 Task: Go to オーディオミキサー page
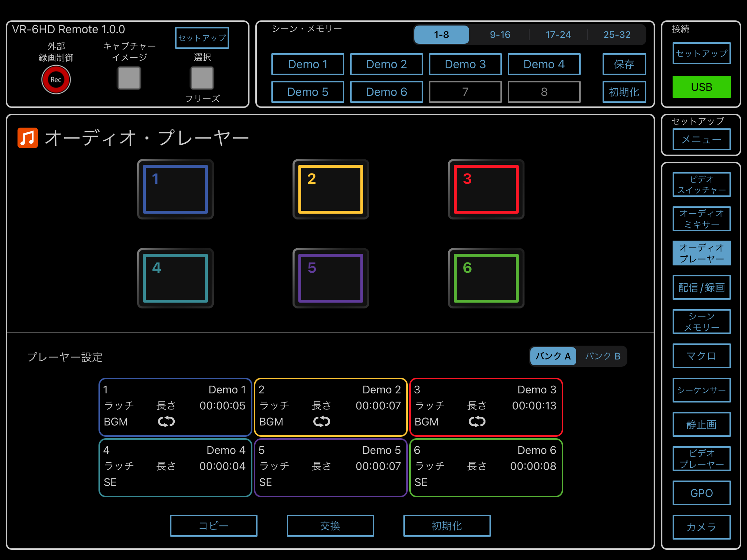click(x=701, y=219)
